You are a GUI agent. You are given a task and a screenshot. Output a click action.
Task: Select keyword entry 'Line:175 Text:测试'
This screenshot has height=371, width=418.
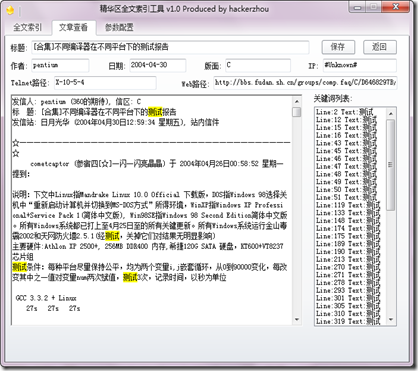click(x=348, y=236)
